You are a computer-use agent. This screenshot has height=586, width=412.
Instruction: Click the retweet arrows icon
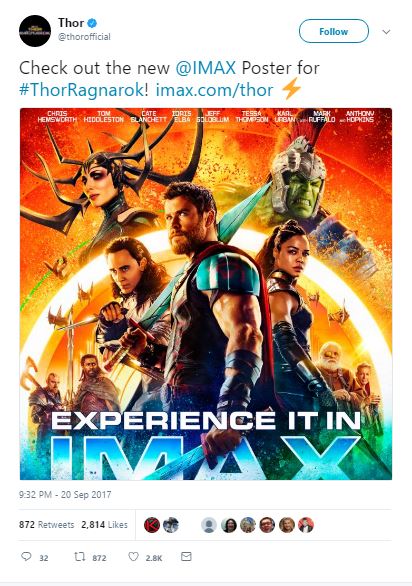79,557
